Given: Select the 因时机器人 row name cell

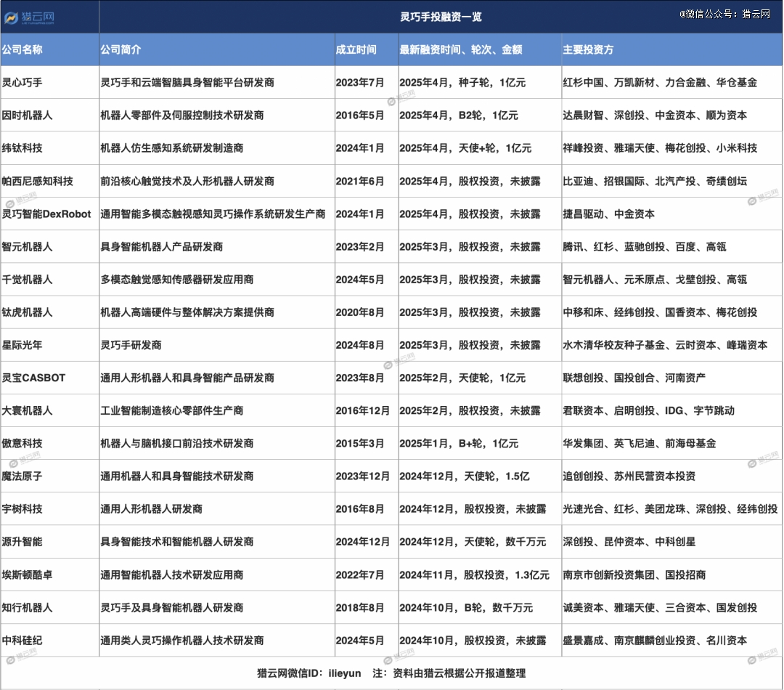Looking at the screenshot, I should click(x=27, y=115).
